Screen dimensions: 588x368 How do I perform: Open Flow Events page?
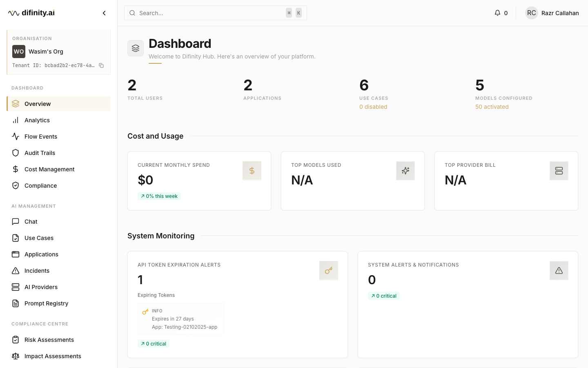pyautogui.click(x=59, y=137)
